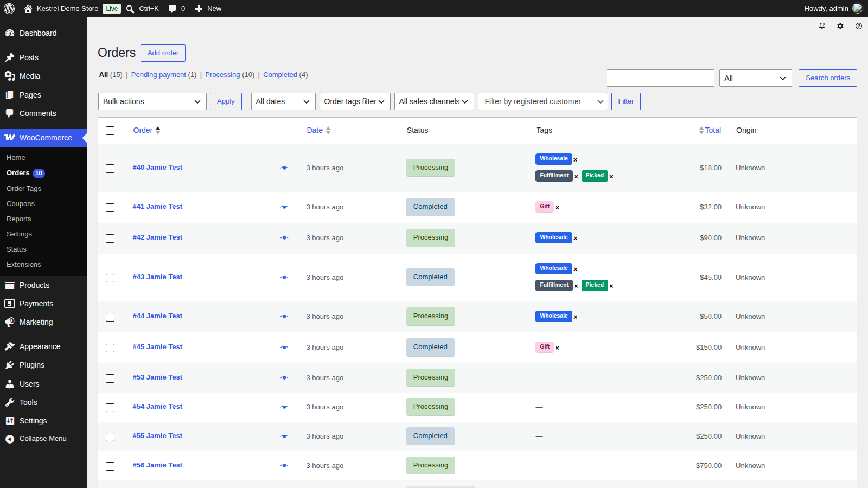Viewport: 868px width, 488px height.
Task: Remove the Fulfillment tag from order #43
Action: coord(576,286)
